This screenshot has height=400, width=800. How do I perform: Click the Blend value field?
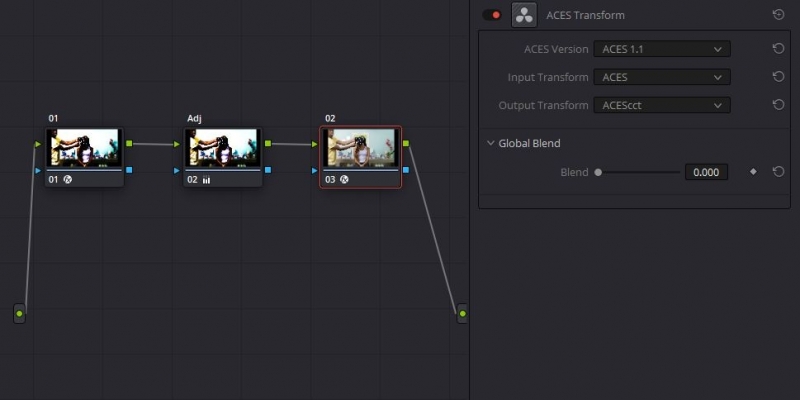pos(706,172)
